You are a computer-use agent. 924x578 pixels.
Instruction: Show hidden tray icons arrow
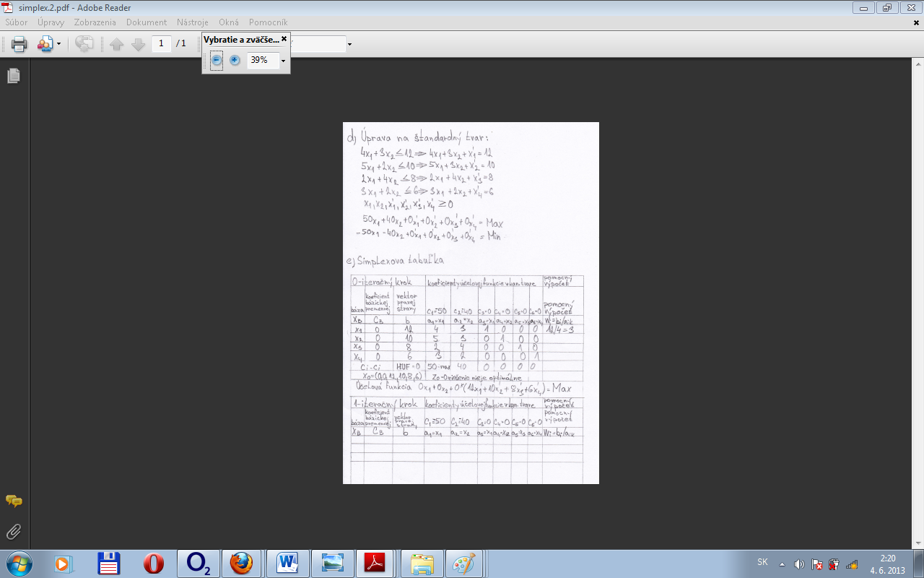tap(782, 564)
